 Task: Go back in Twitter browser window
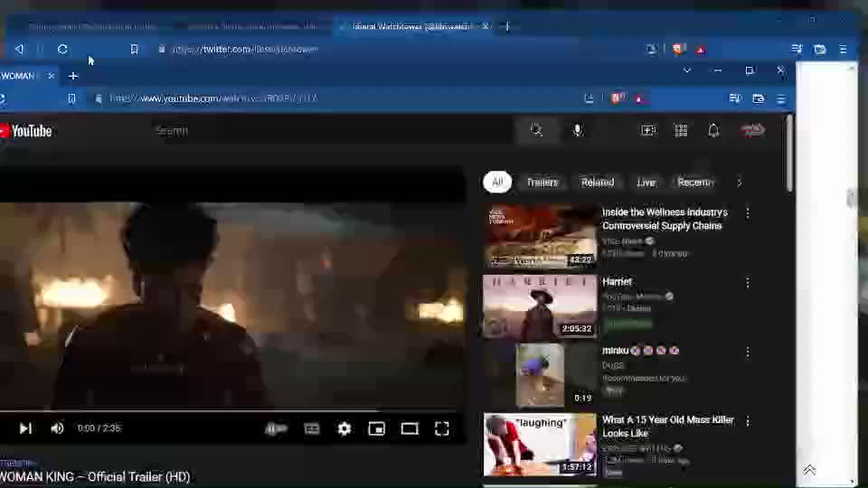[x=19, y=49]
